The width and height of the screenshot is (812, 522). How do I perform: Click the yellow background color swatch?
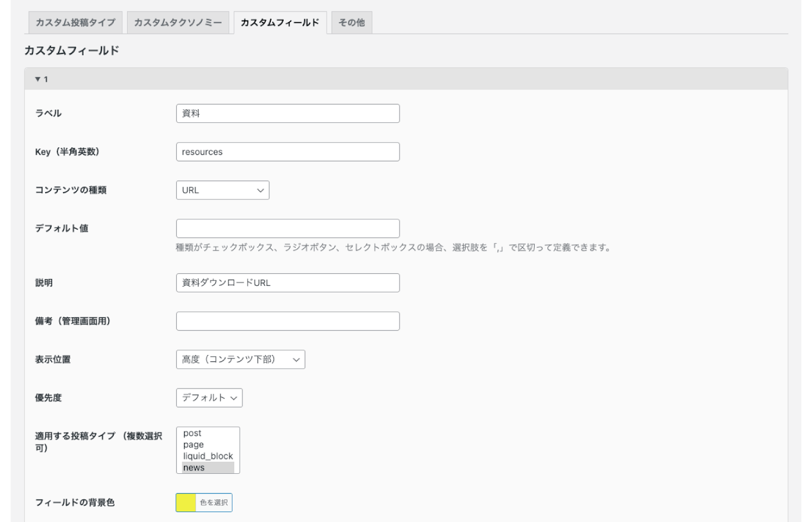[186, 503]
